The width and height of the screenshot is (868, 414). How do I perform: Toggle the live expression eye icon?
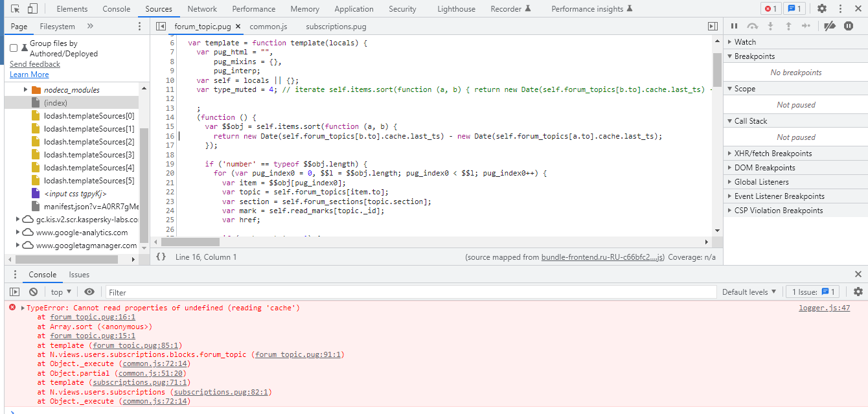pyautogui.click(x=89, y=292)
